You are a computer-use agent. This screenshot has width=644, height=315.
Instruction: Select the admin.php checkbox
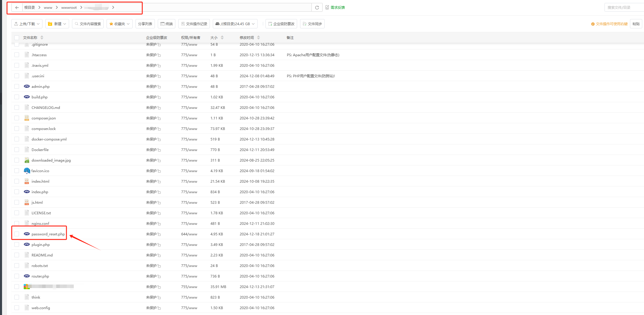coord(17,86)
